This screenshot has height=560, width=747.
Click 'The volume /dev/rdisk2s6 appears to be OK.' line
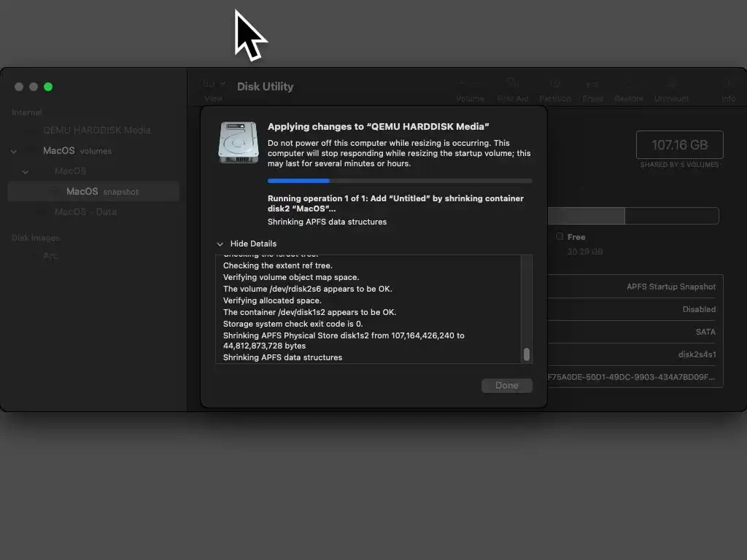tap(308, 289)
